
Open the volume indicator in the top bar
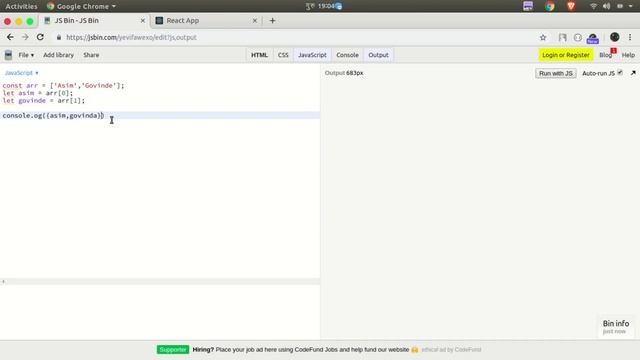click(x=607, y=6)
